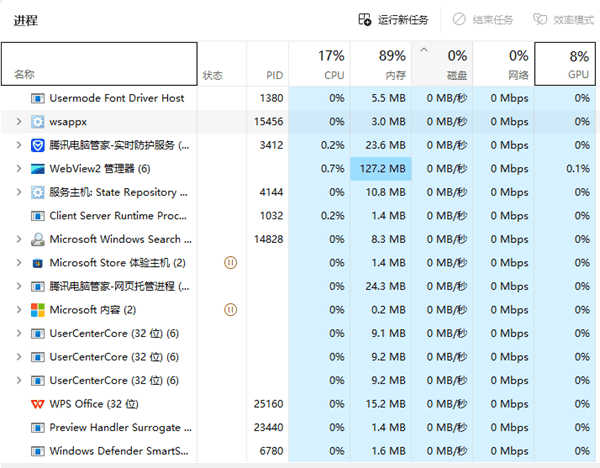Click the Microsoft 内容 colorful logo icon
The height and width of the screenshot is (468, 600).
tap(38, 310)
